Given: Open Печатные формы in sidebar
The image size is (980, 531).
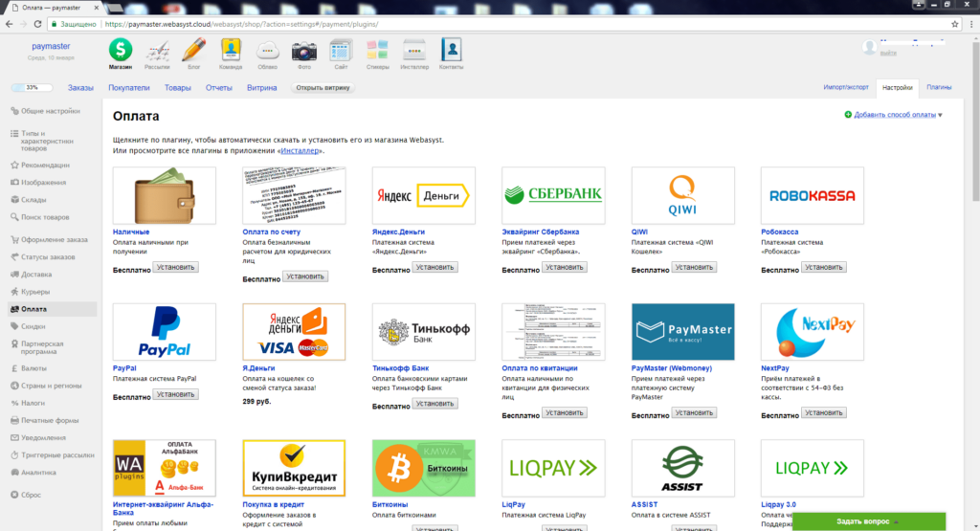Looking at the screenshot, I should (x=50, y=420).
